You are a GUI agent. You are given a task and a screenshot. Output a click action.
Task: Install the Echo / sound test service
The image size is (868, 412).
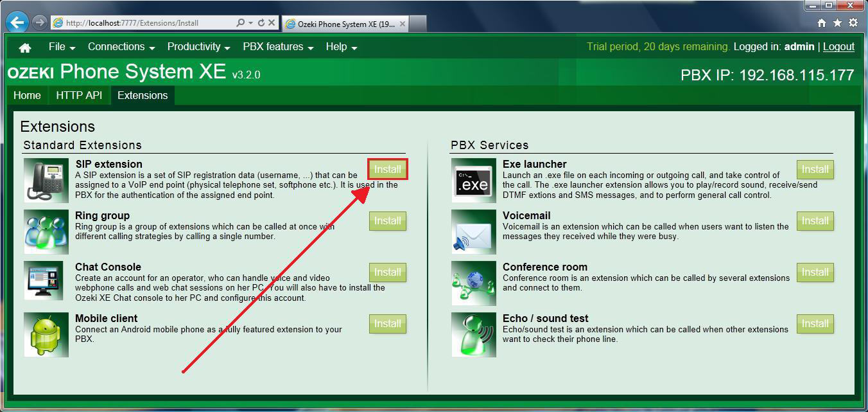tap(815, 324)
